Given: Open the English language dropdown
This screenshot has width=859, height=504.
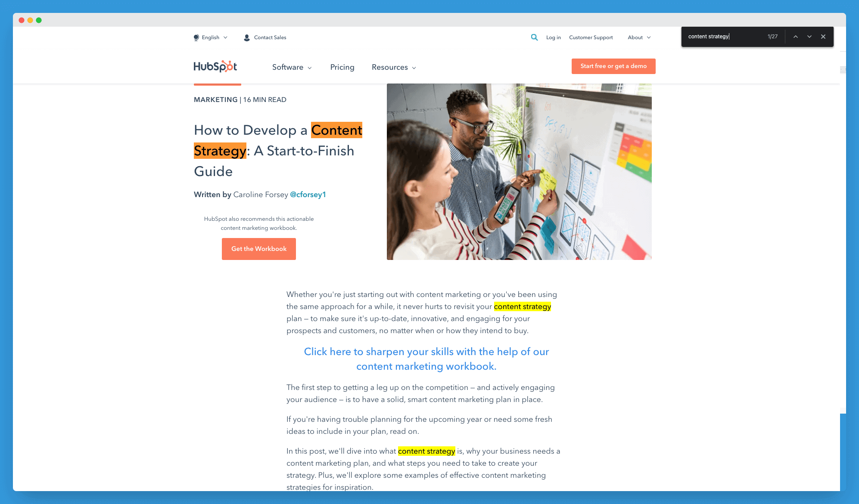Looking at the screenshot, I should 211,37.
